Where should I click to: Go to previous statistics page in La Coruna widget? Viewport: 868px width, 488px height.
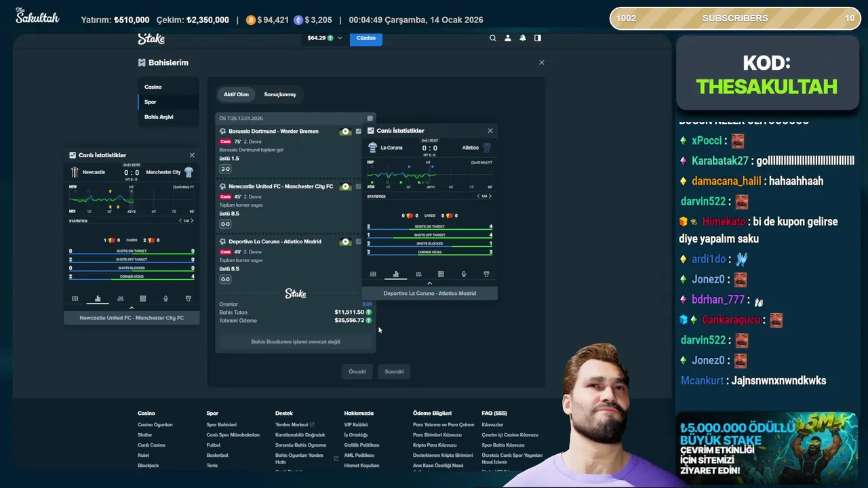click(x=479, y=196)
